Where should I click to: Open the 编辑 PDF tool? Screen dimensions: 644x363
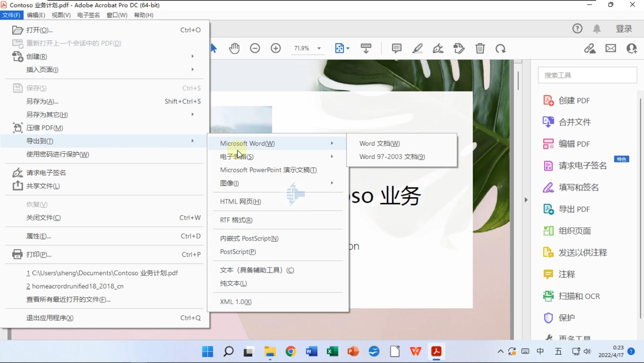pyautogui.click(x=575, y=144)
